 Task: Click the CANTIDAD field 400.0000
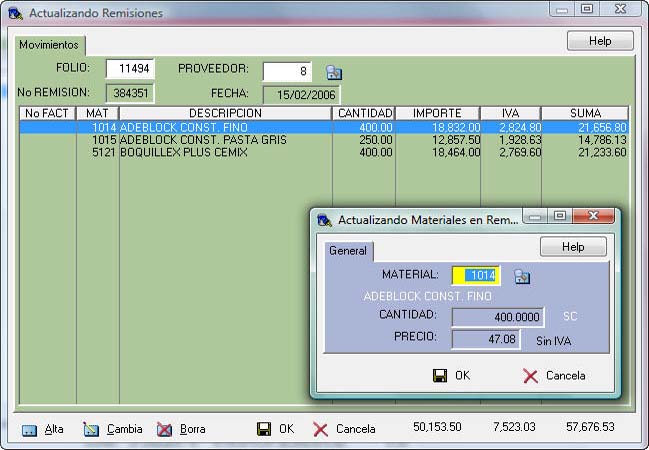pos(498,317)
